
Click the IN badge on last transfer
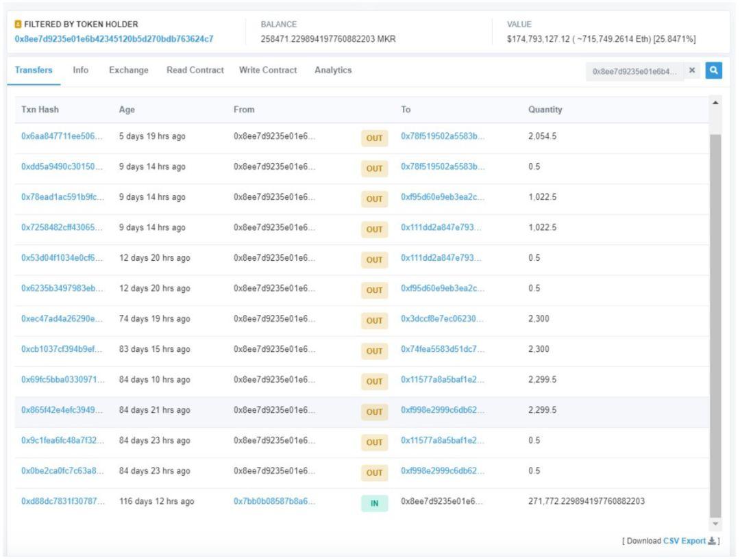point(374,503)
